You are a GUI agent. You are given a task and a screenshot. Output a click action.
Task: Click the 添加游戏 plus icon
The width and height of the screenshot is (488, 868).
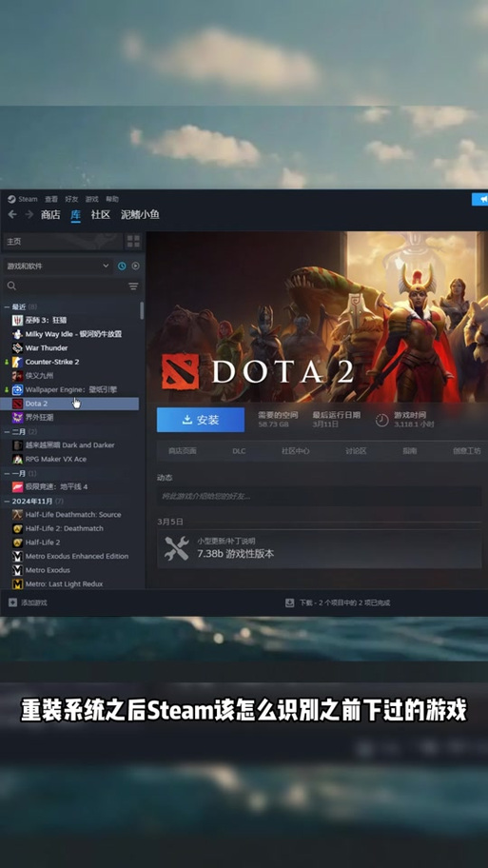pos(12,602)
